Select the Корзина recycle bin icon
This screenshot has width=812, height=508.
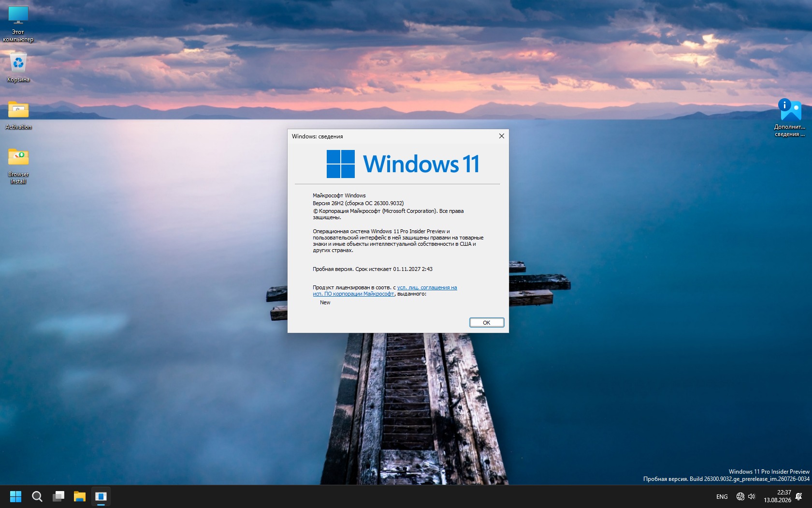pyautogui.click(x=18, y=67)
